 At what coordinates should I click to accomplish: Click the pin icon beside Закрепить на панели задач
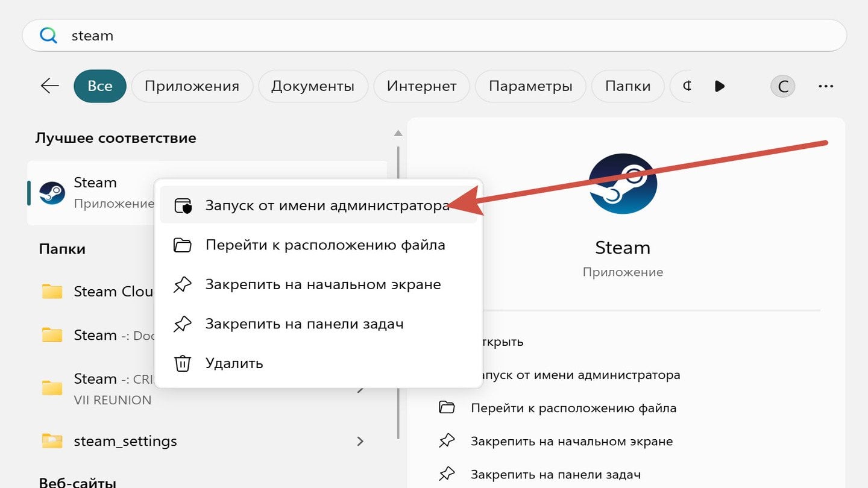[x=182, y=324]
